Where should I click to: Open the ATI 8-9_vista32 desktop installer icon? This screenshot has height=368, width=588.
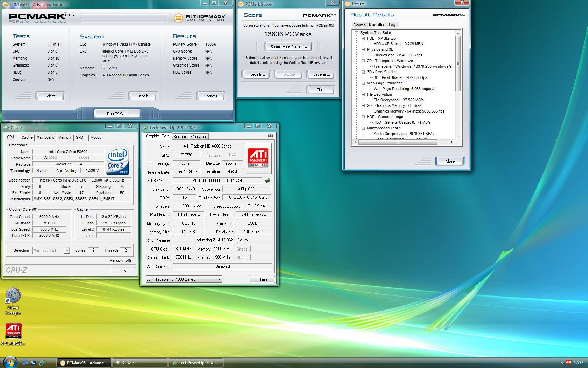13,334
